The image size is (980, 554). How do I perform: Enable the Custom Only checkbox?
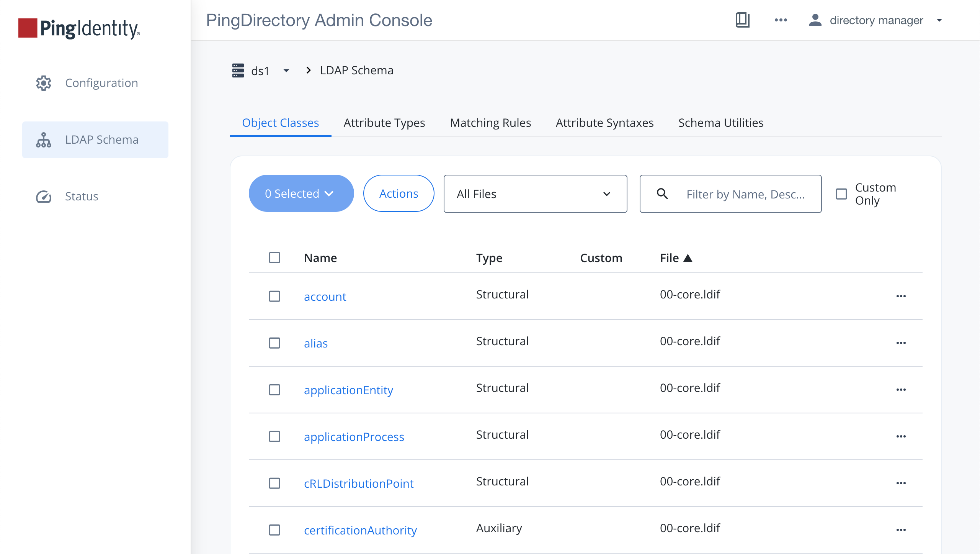841,194
